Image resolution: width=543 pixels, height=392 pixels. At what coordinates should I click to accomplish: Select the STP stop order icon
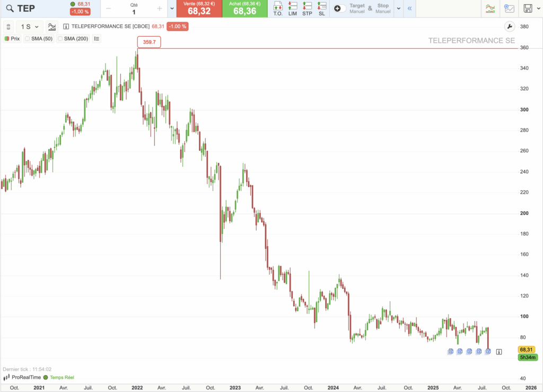coord(307,8)
